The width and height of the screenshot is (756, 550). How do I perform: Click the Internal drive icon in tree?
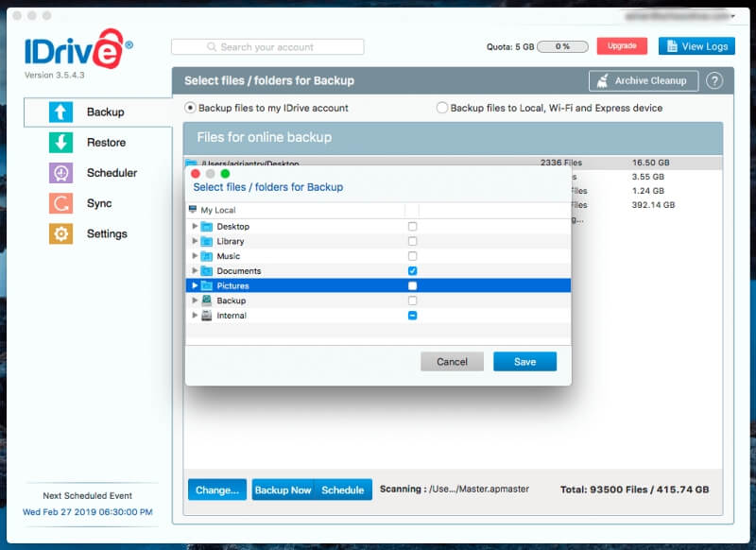click(206, 316)
